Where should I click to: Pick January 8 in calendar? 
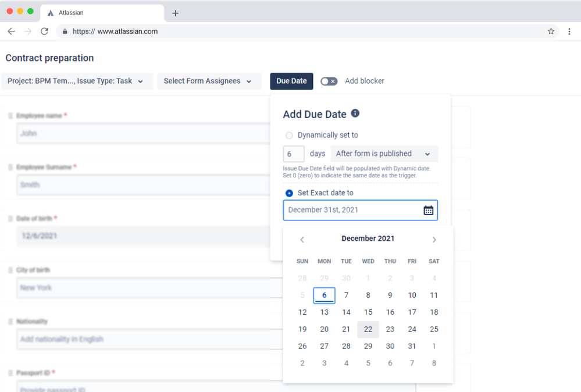point(434,363)
